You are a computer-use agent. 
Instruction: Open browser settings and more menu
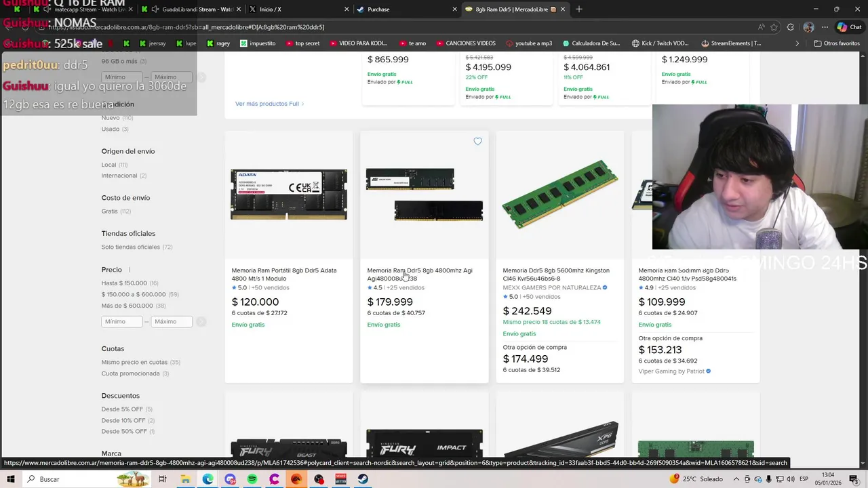coord(825,27)
